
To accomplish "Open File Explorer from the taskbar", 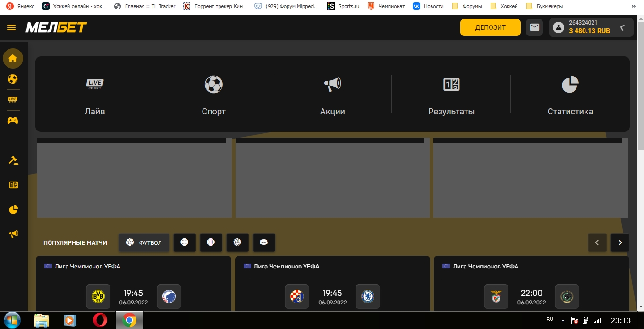I will 42,320.
